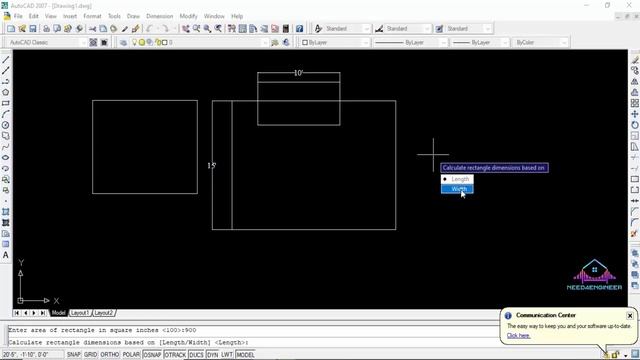Click the coordinates readout in status bar

[x=33, y=355]
